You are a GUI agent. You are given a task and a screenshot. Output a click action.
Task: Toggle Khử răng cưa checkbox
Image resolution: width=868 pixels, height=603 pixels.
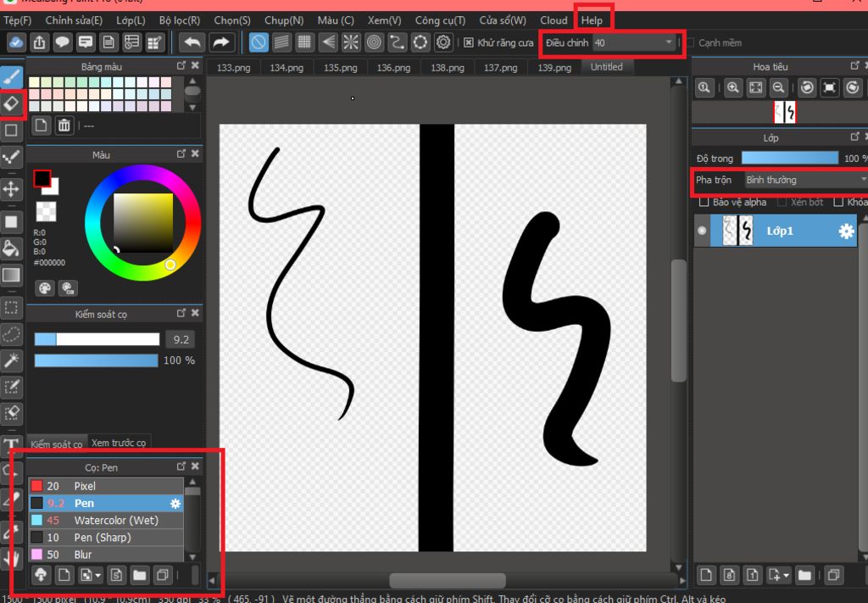(x=468, y=42)
